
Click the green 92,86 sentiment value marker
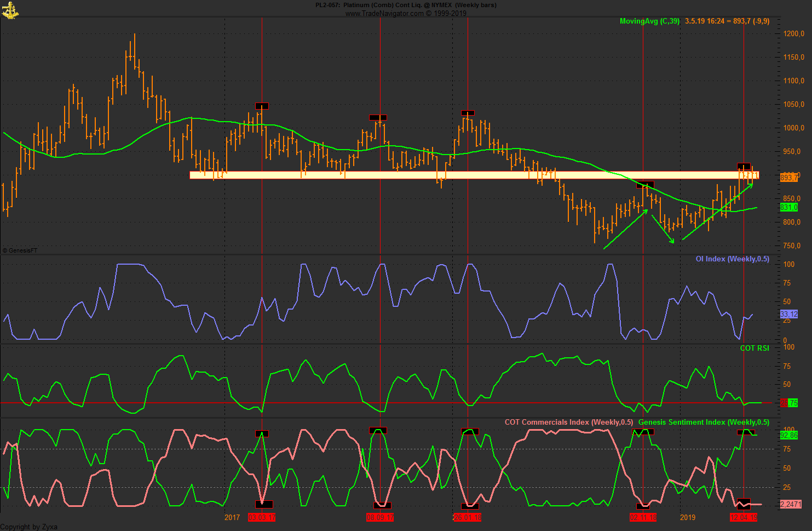(x=789, y=436)
